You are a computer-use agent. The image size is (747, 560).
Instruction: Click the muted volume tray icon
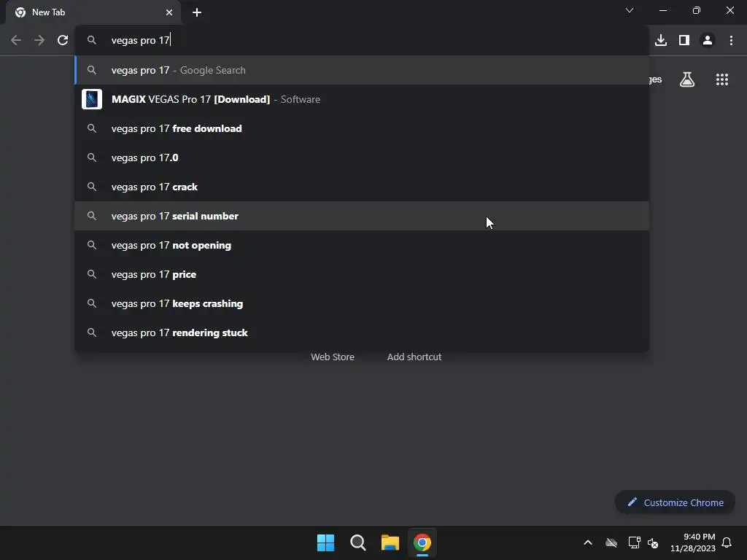tap(653, 542)
